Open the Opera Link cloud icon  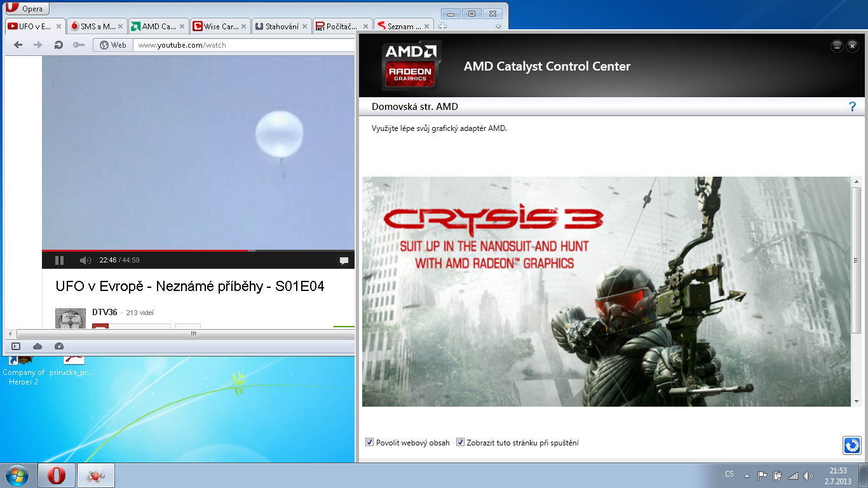[x=37, y=346]
